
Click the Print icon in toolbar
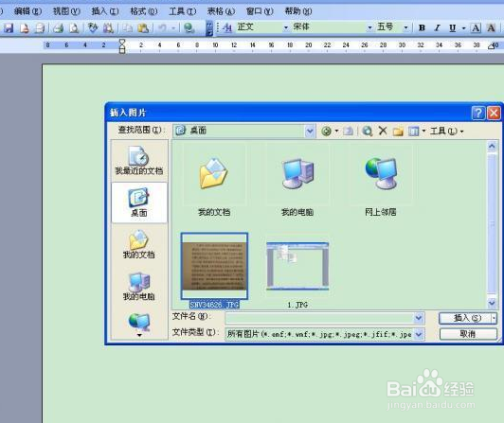pos(58,28)
